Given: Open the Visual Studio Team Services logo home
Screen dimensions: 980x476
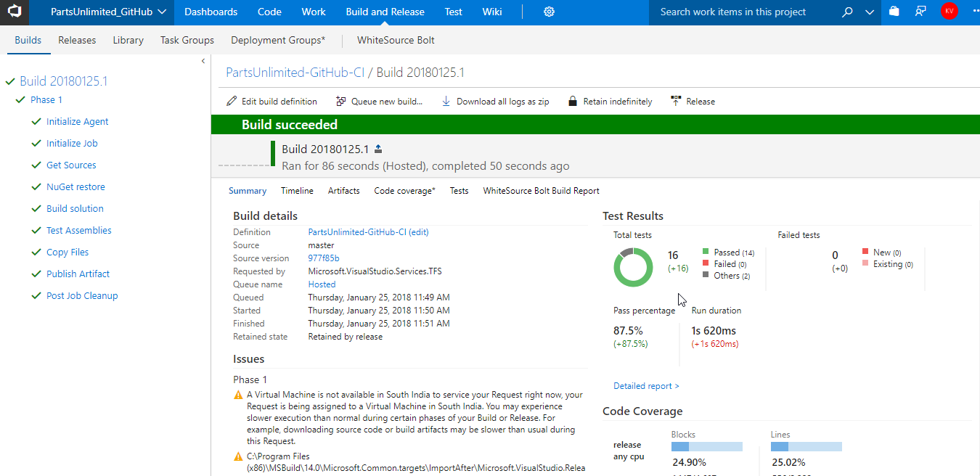Looking at the screenshot, I should tap(15, 12).
